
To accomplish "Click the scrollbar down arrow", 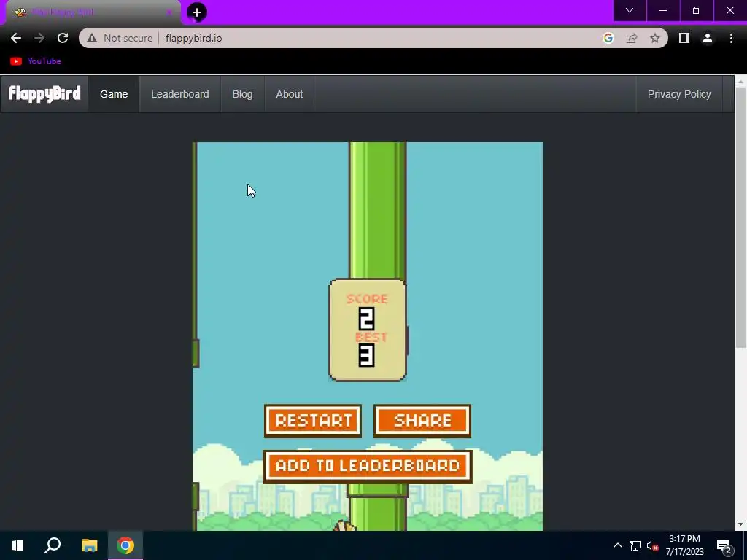I will tap(740, 524).
